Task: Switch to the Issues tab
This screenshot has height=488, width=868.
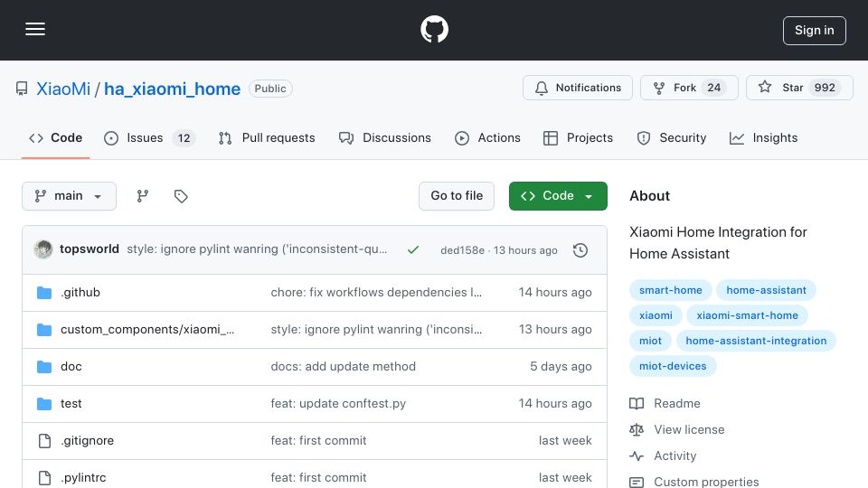Action: 149,137
